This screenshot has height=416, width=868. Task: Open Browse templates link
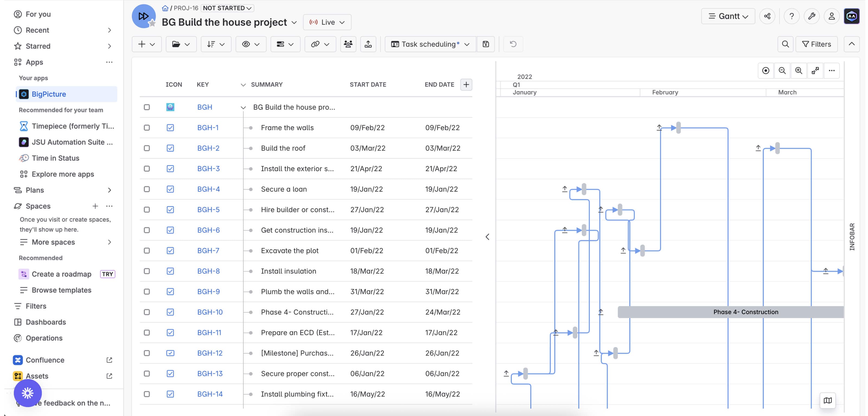(x=61, y=290)
